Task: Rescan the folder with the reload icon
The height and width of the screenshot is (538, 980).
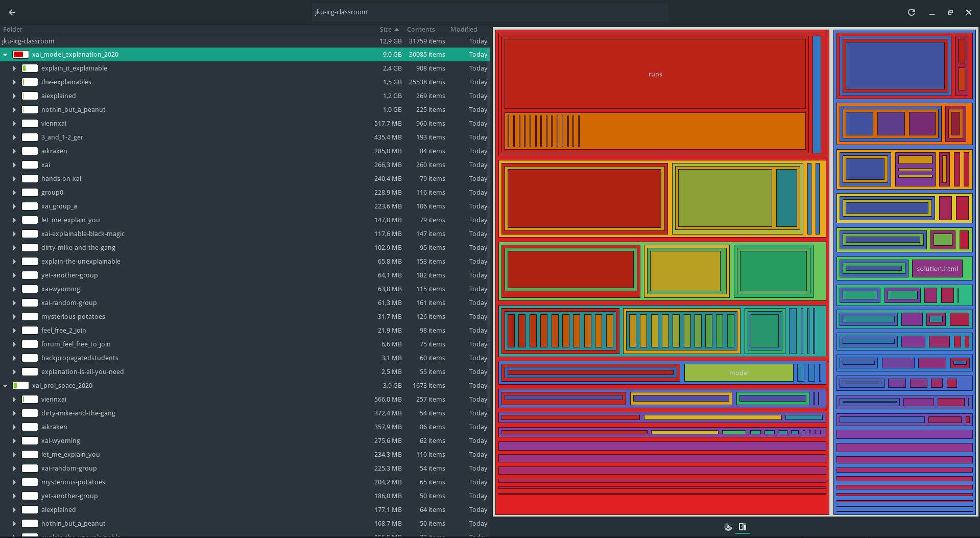Action: click(x=911, y=12)
